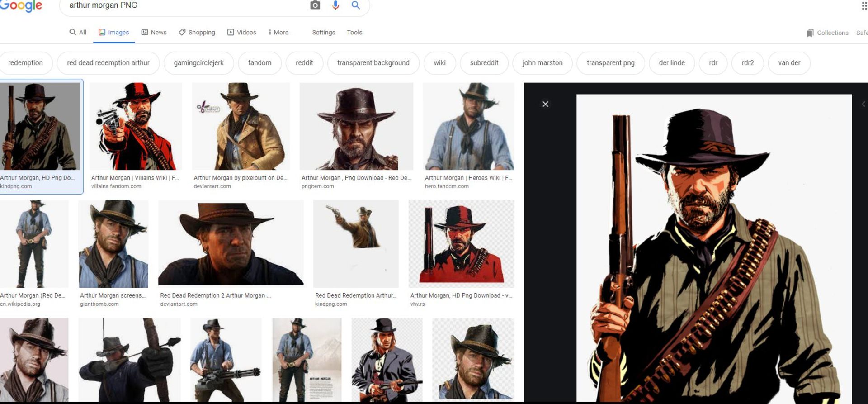Open the pngitem.com portrait thumbnail

[356, 126]
